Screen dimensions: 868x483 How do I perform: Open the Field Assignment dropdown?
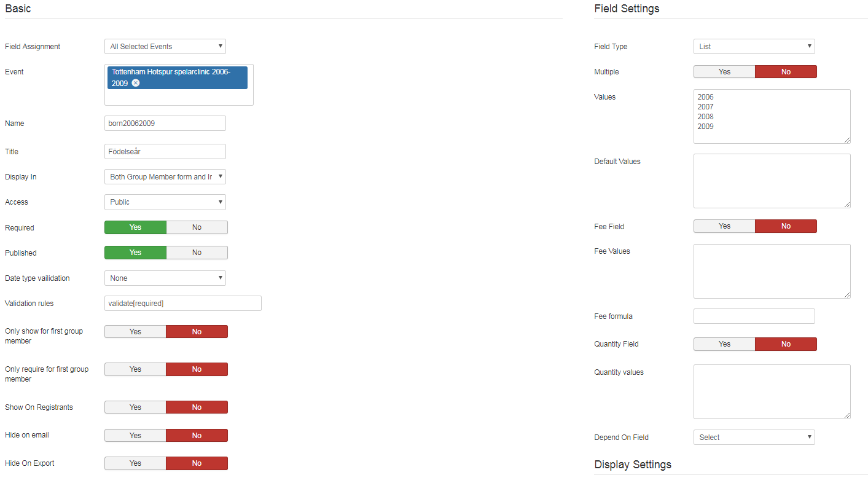tap(165, 47)
